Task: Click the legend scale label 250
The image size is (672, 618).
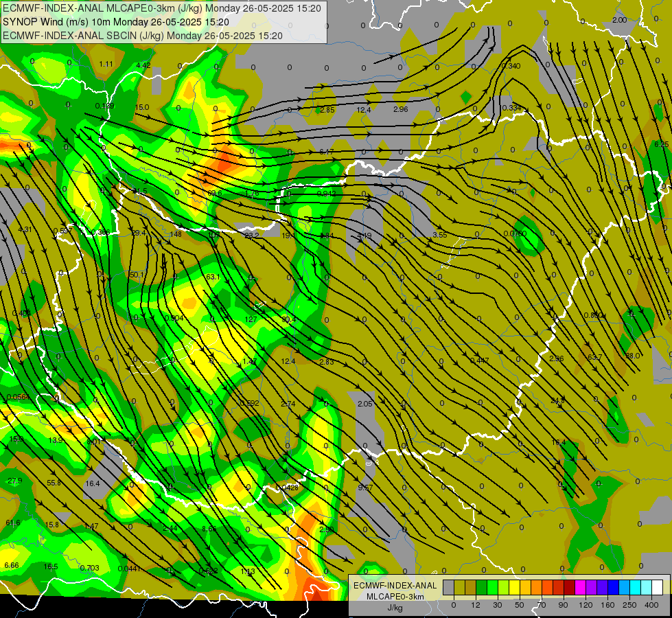Action: pos(629,605)
